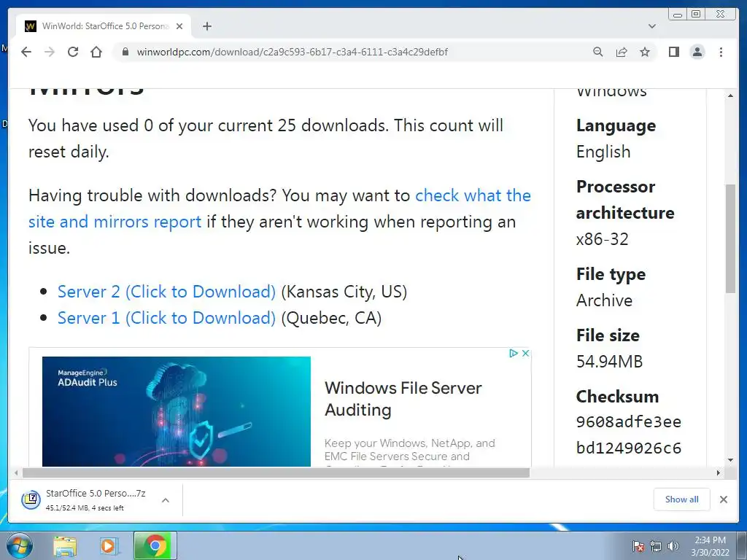Expand the tab search chevron
Image resolution: width=747 pixels, height=560 pixels.
coord(652,26)
